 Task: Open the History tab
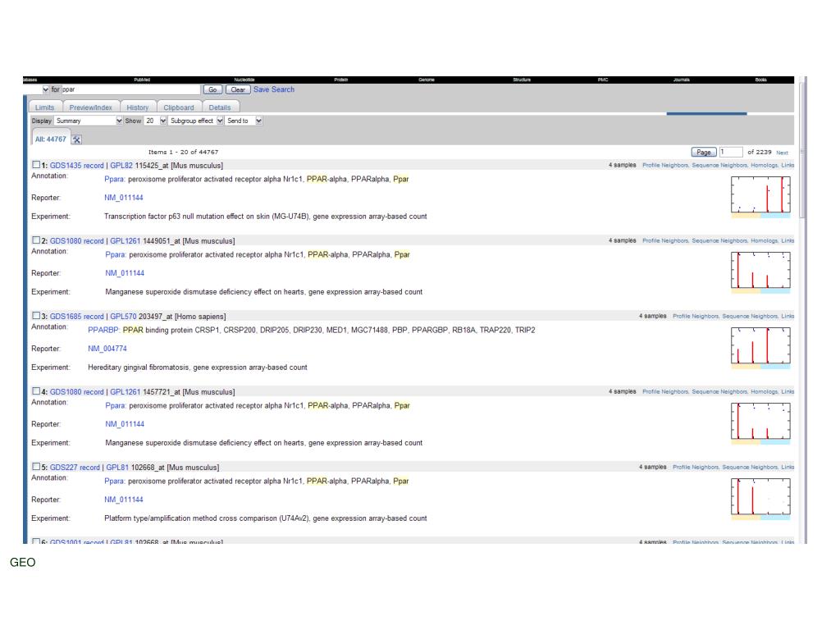point(138,107)
